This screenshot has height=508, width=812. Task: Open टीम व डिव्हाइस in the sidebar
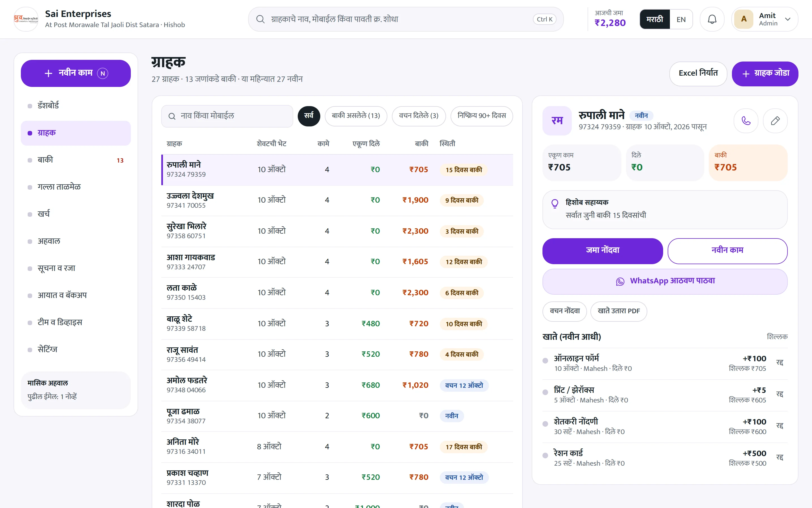(76, 323)
